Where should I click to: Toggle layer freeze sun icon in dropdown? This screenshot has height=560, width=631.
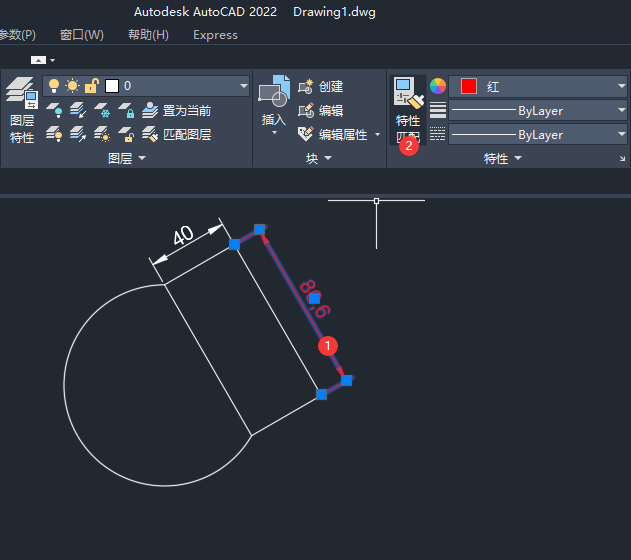pyautogui.click(x=72, y=86)
